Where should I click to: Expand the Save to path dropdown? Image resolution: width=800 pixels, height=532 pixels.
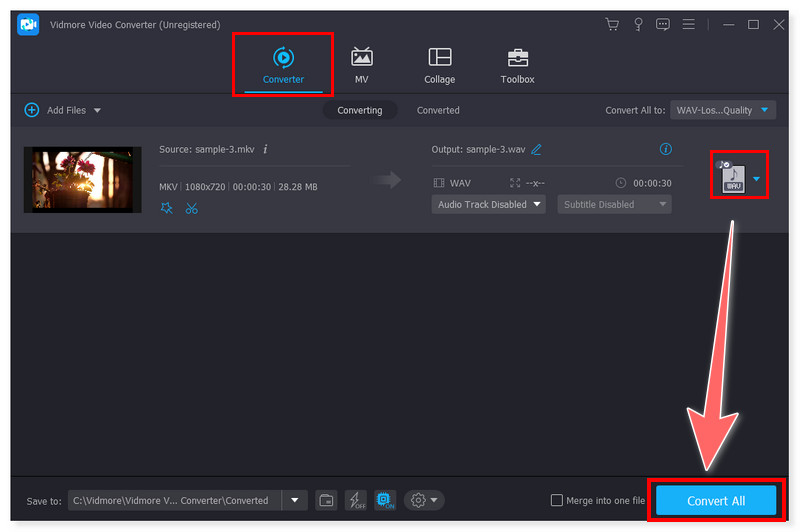[294, 500]
